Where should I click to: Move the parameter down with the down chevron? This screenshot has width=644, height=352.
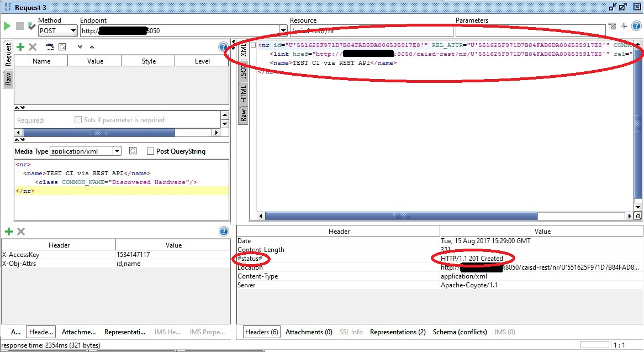tap(80, 47)
